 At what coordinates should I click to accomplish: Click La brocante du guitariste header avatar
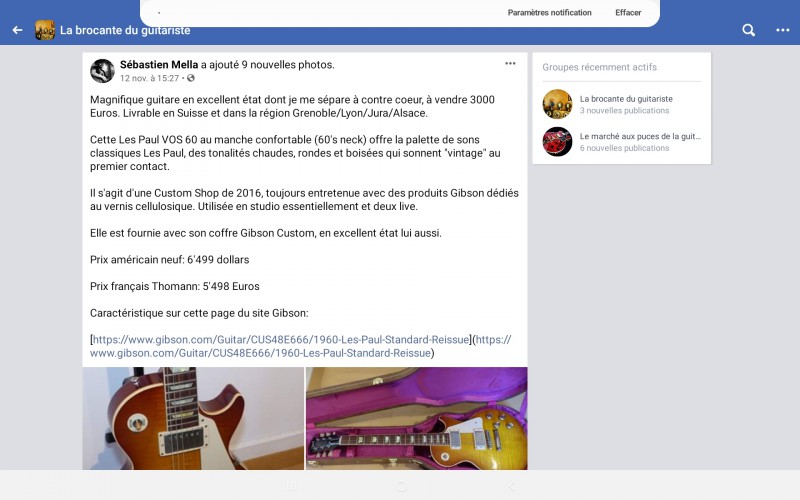[x=45, y=30]
